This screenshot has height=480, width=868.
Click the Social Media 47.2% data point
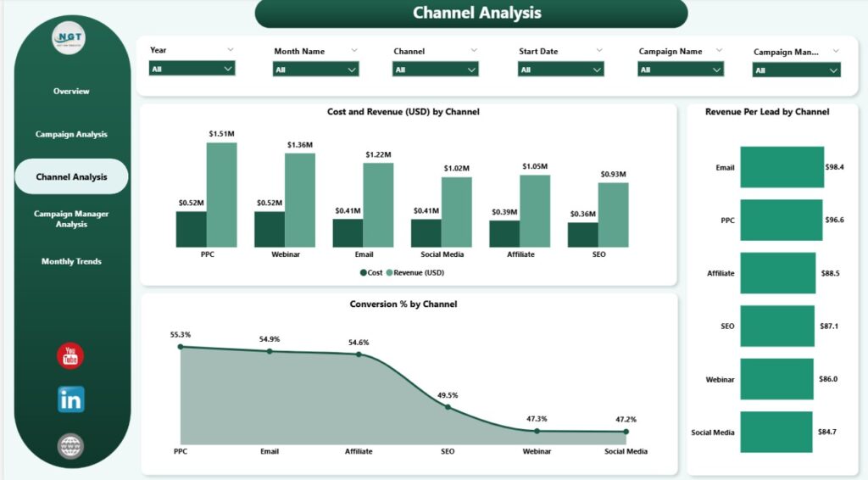point(626,432)
